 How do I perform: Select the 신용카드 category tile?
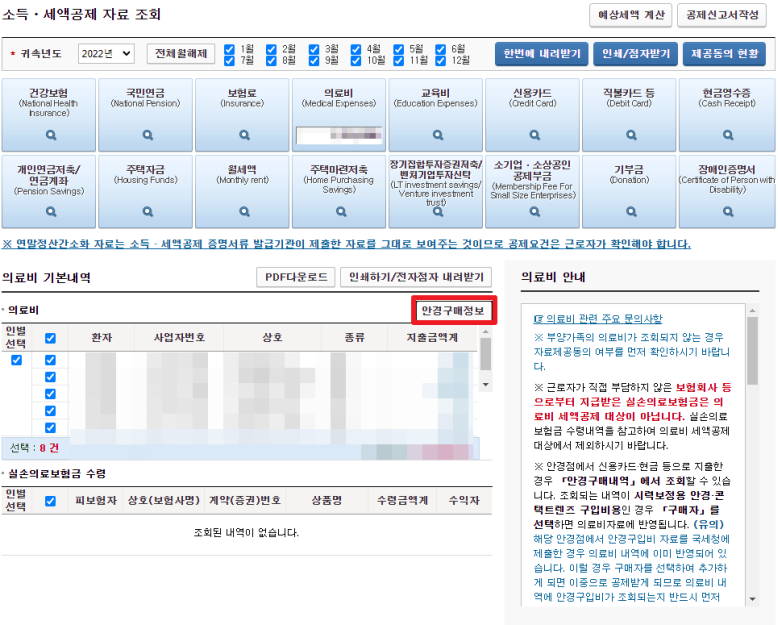click(532, 115)
